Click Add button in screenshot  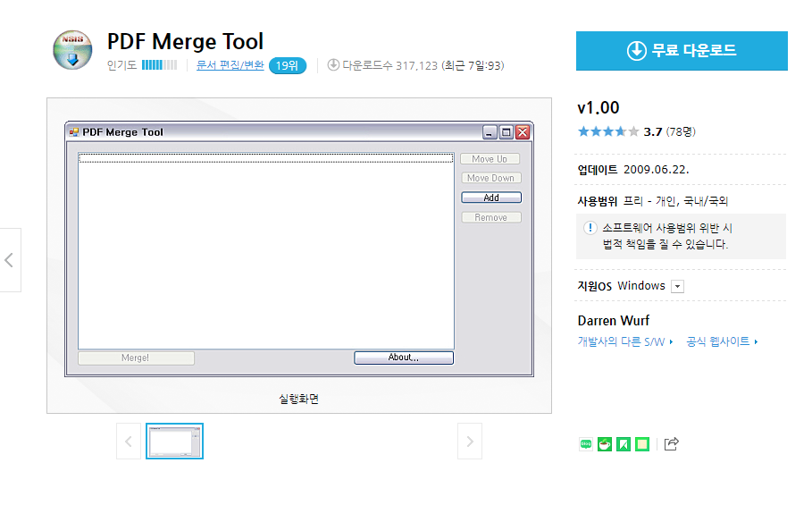491,198
